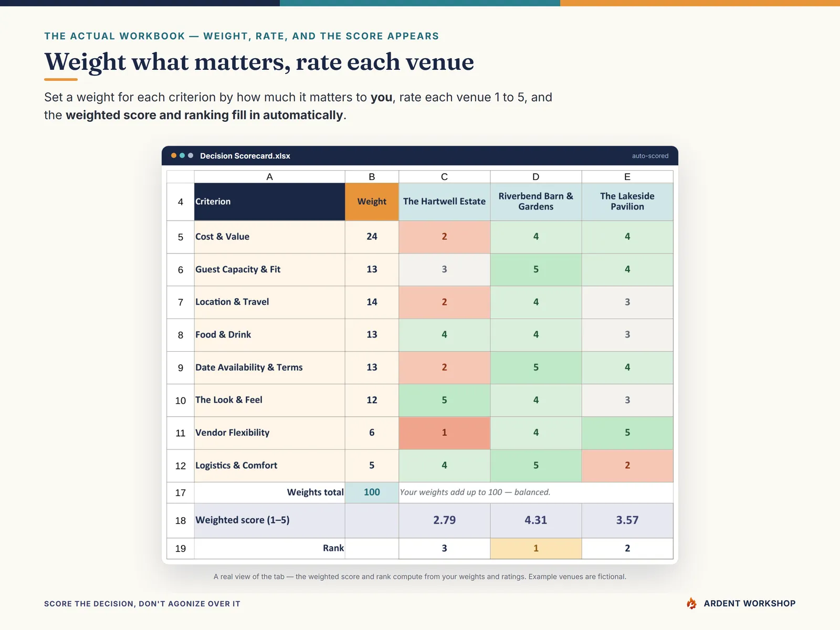Image resolution: width=840 pixels, height=630 pixels.
Task: Click Riverbend's Logistics & Comfort rating 5
Action: [535, 465]
